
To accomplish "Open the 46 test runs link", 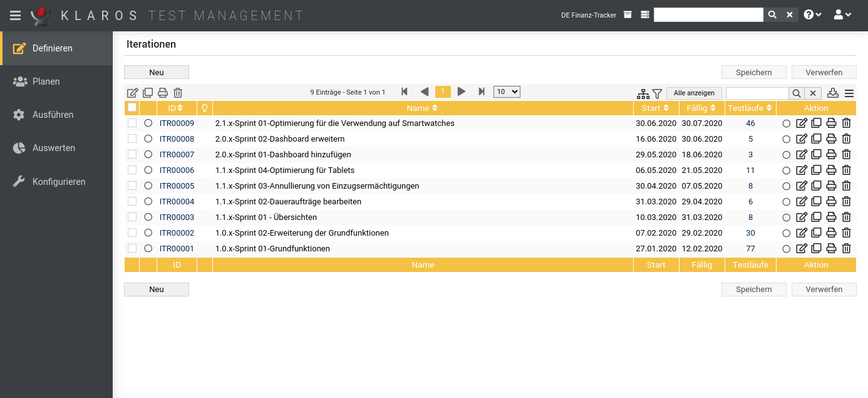I will tap(750, 123).
